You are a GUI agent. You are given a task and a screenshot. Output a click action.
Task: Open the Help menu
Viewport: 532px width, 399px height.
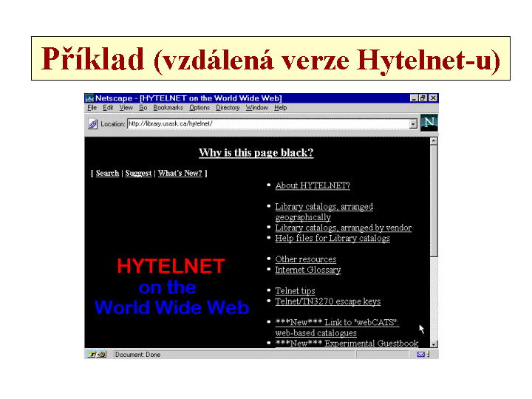(281, 108)
